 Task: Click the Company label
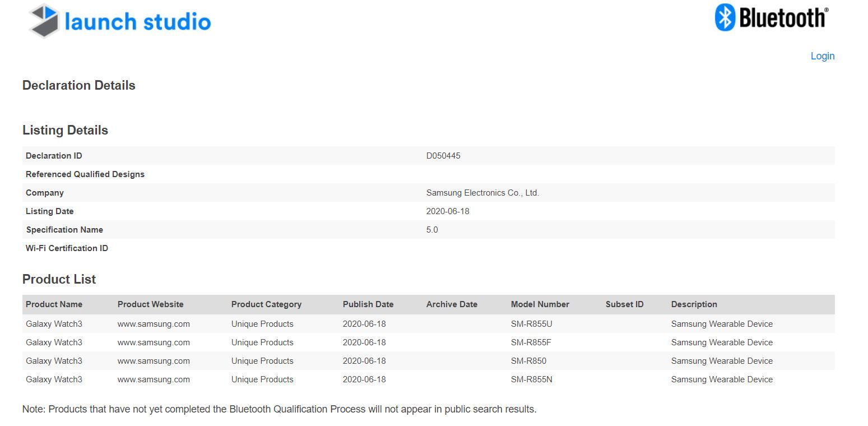pyautogui.click(x=45, y=193)
